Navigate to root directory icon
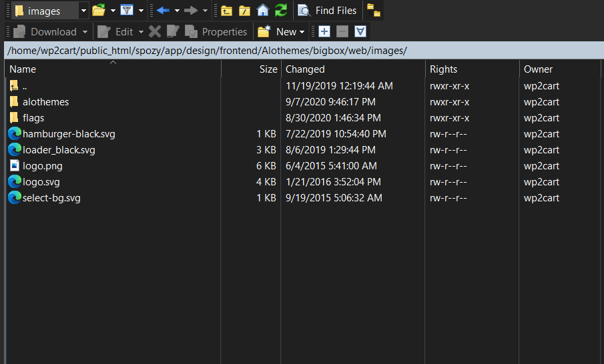604x364 pixels. point(245,11)
